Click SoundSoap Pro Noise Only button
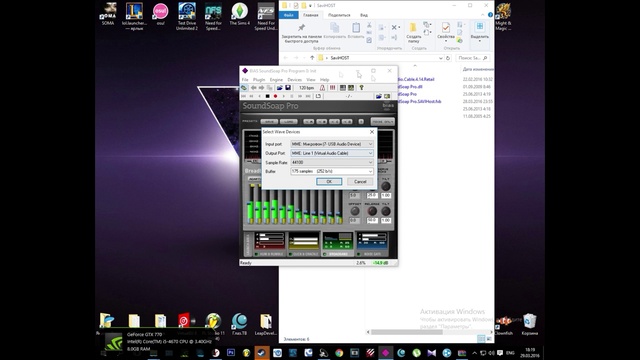Image resolution: width=640 pixels, height=360 pixels. pyautogui.click(x=382, y=122)
